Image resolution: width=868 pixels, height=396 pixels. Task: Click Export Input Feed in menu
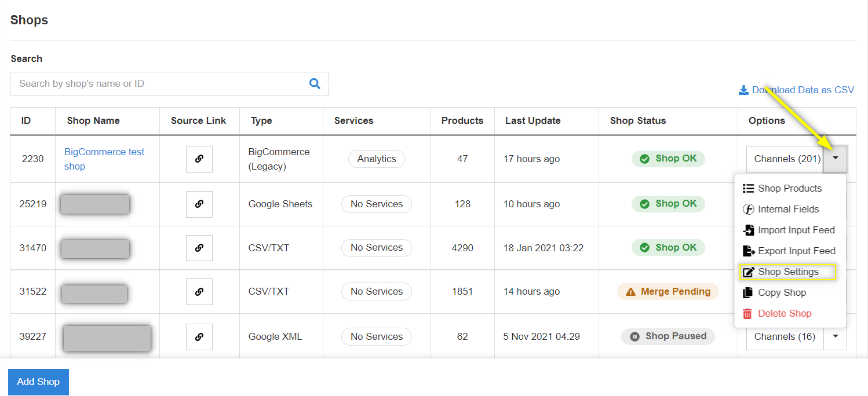pyautogui.click(x=796, y=251)
